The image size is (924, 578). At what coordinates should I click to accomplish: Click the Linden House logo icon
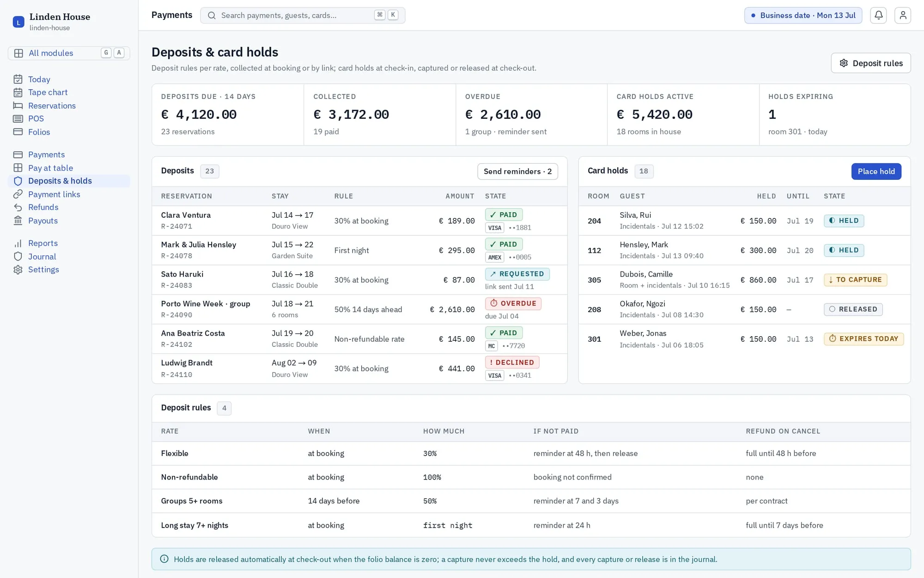(x=18, y=22)
